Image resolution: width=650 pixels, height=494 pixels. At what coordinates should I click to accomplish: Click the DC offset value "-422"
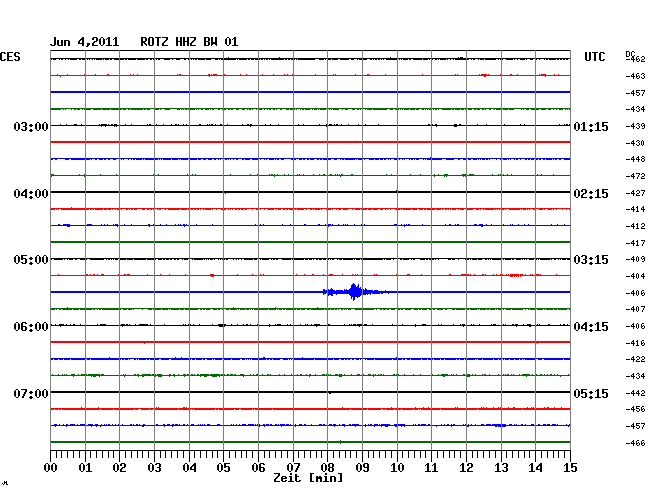point(635,359)
